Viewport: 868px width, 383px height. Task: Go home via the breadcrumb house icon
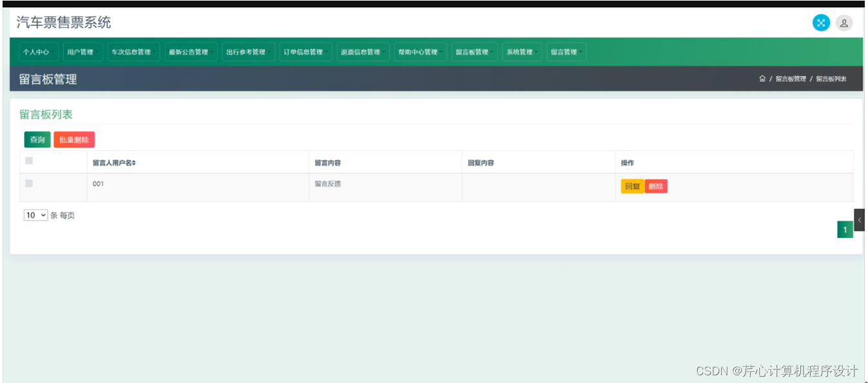tap(762, 79)
